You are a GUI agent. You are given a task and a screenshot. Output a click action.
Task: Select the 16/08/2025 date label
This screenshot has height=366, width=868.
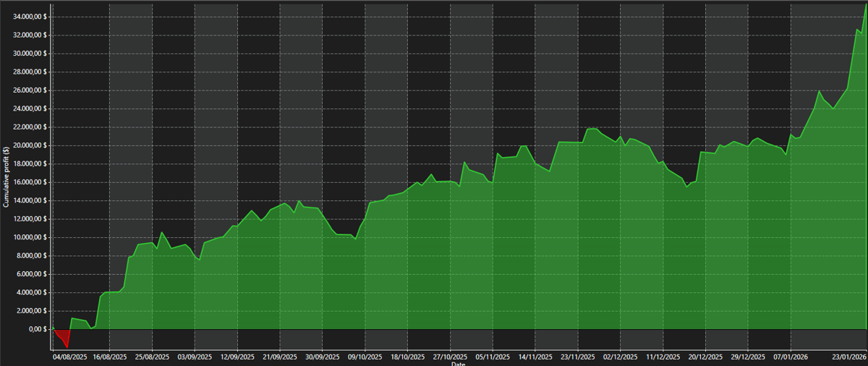pyautogui.click(x=109, y=357)
